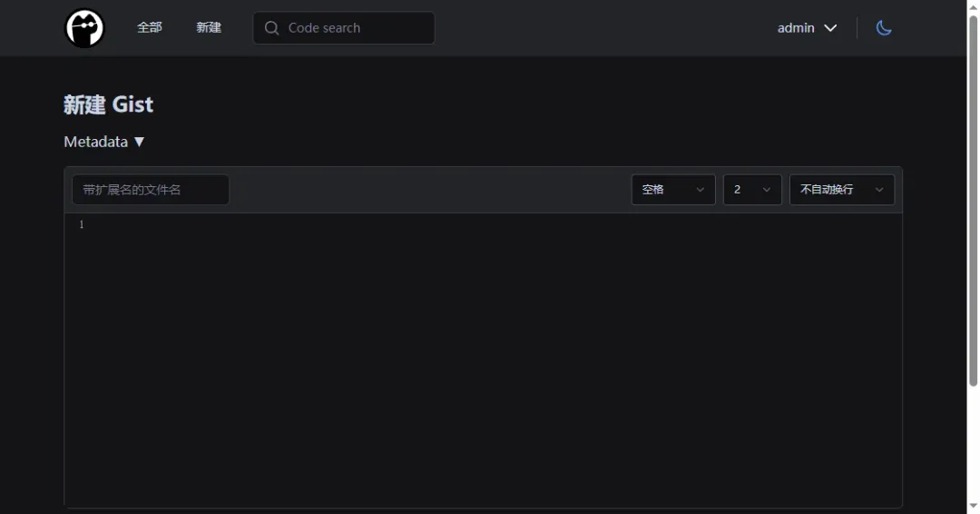Click the Metadata label text
This screenshot has height=514, width=980.
[95, 142]
